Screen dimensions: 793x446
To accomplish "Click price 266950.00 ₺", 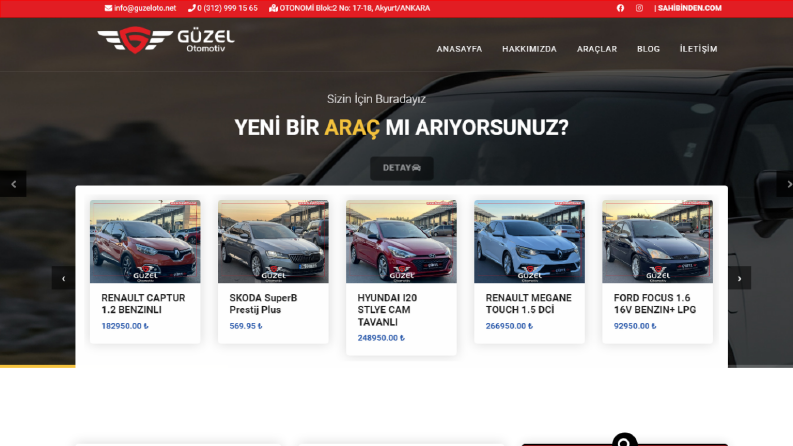I will (509, 326).
